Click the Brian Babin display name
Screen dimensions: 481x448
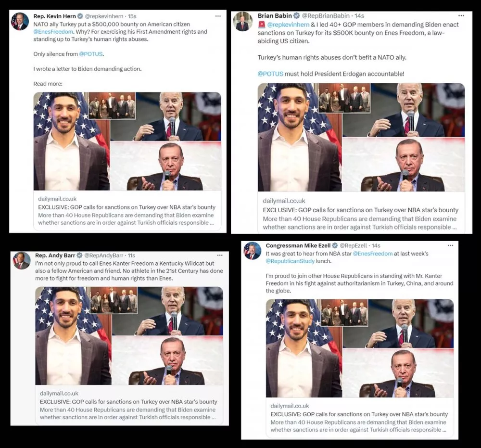pos(275,16)
